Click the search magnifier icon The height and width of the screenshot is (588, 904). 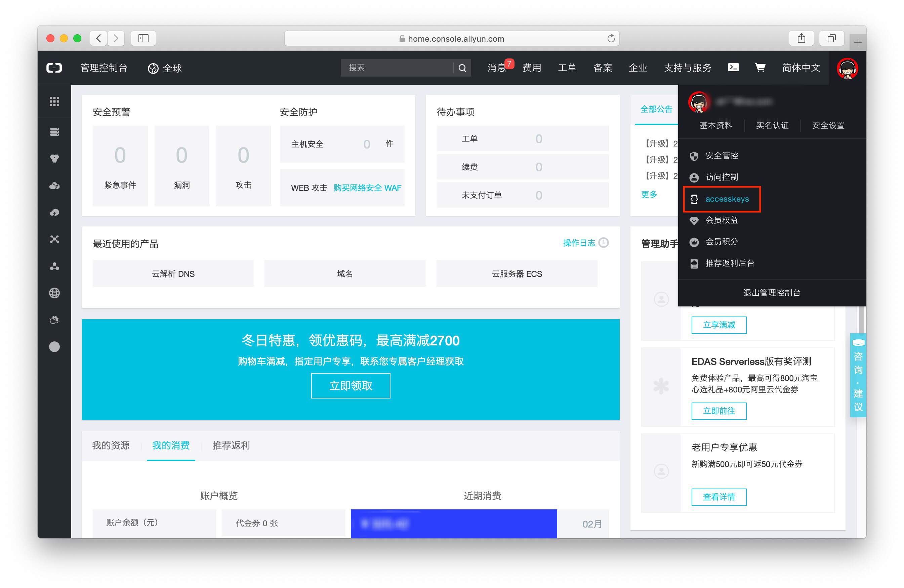coord(462,68)
